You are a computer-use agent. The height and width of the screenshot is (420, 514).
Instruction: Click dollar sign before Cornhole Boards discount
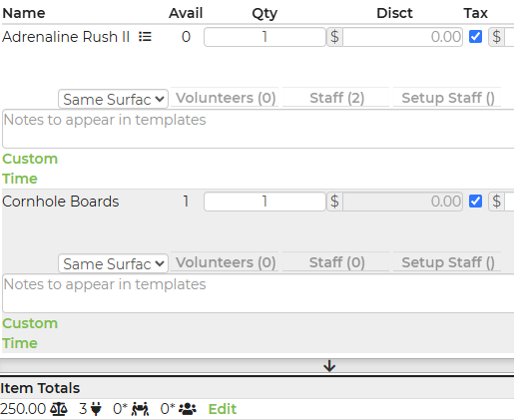point(334,202)
